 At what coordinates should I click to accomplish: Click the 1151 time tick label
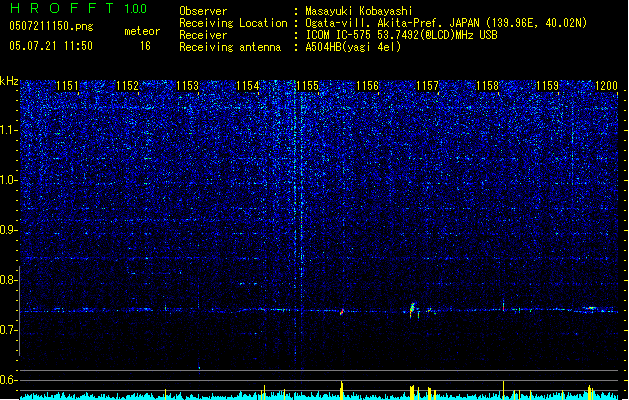(67, 86)
